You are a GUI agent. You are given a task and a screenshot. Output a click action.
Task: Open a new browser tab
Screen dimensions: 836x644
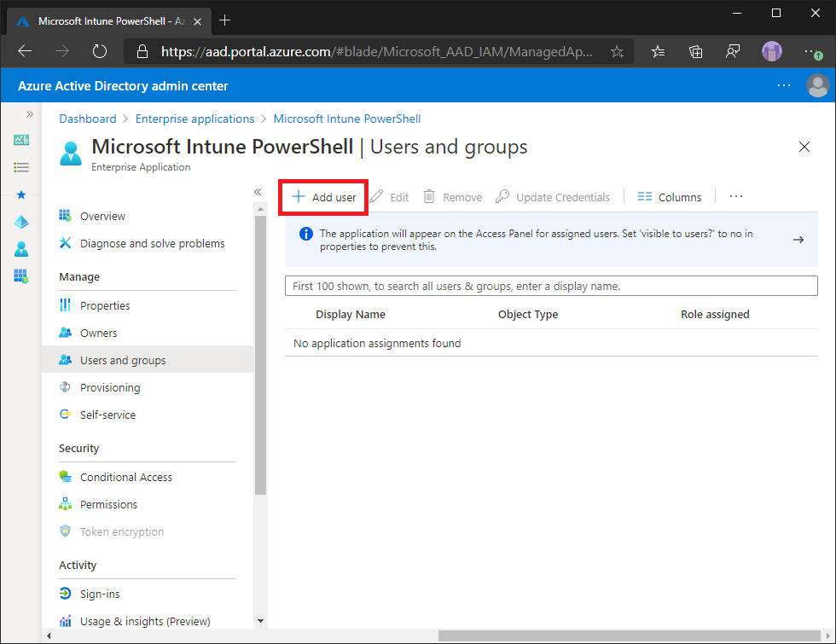(x=225, y=20)
